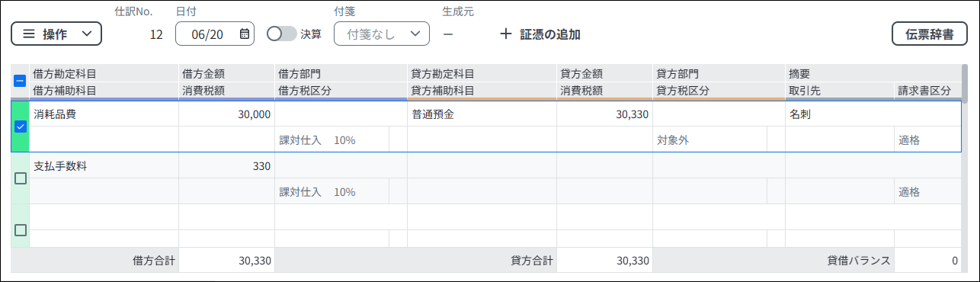
Task: Click the 支払手数料 account cell
Action: point(104,166)
